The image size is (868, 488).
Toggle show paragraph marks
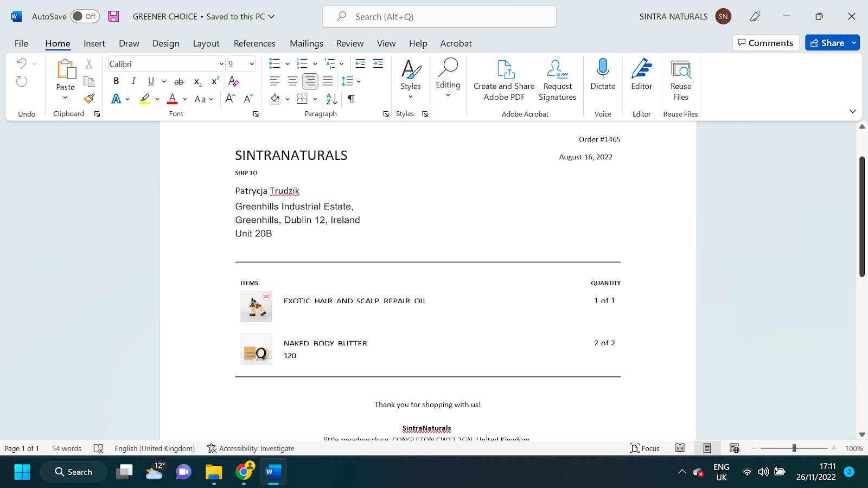[351, 99]
